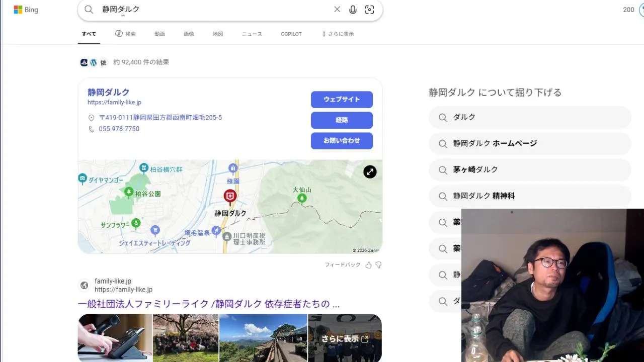Switch to the 検索 tab
Image resolution: width=644 pixels, height=362 pixels.
(x=125, y=34)
